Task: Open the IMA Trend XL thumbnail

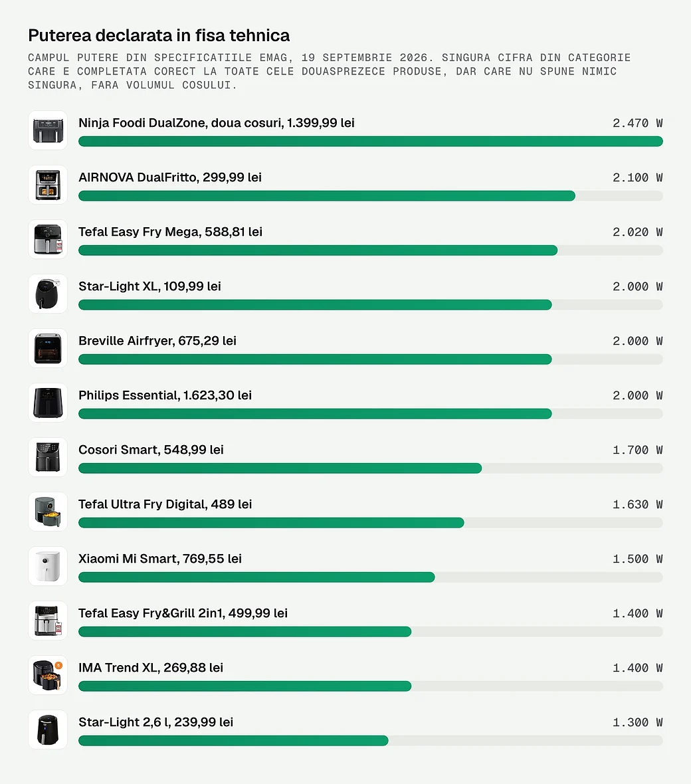Action: [47, 675]
